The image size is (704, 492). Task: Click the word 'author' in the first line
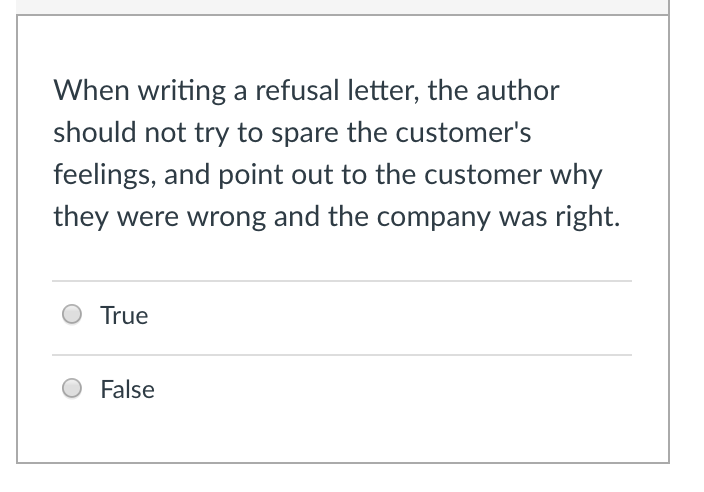517,90
